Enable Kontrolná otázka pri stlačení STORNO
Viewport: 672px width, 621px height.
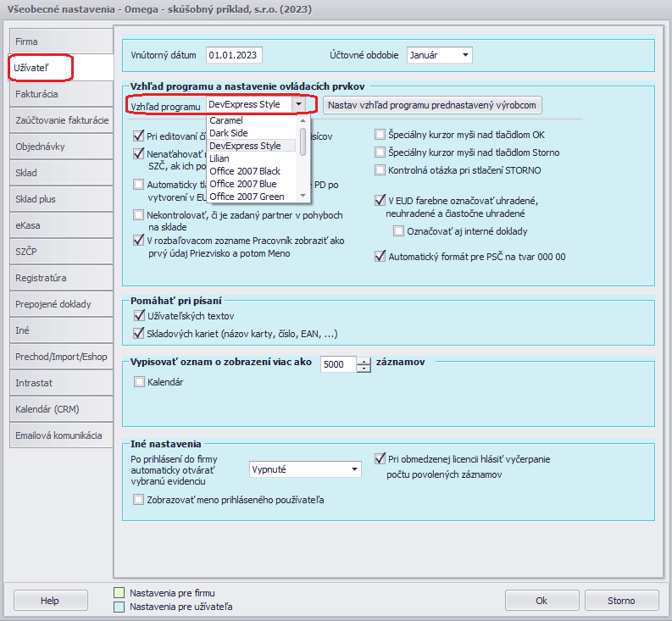(x=380, y=170)
